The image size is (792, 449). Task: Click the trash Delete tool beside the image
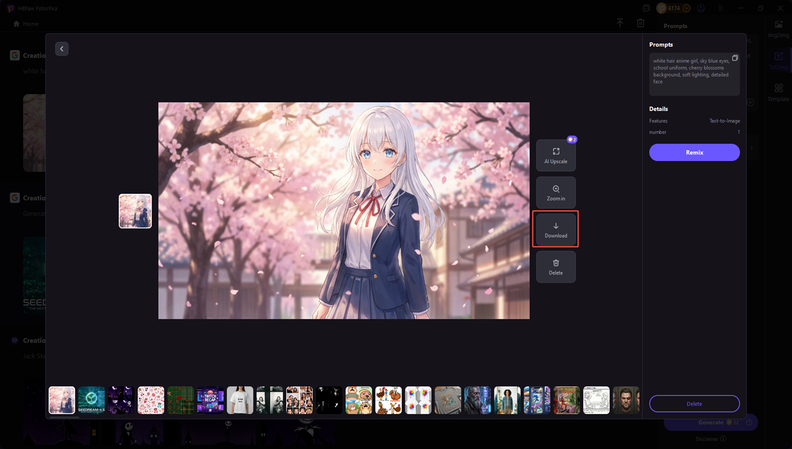[556, 267]
